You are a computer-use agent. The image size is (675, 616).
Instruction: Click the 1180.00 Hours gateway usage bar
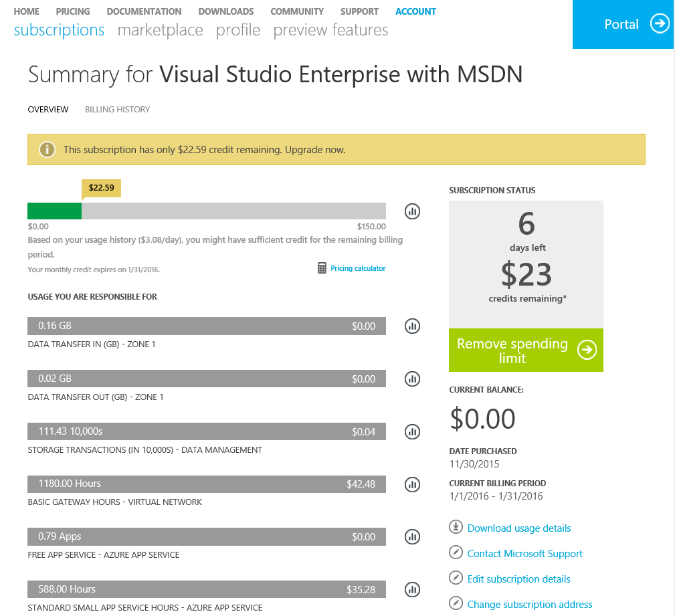[207, 484]
